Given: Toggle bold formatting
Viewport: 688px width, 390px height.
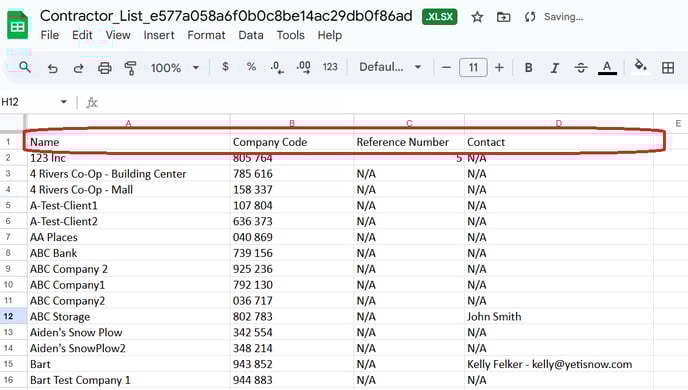Looking at the screenshot, I should 528,68.
